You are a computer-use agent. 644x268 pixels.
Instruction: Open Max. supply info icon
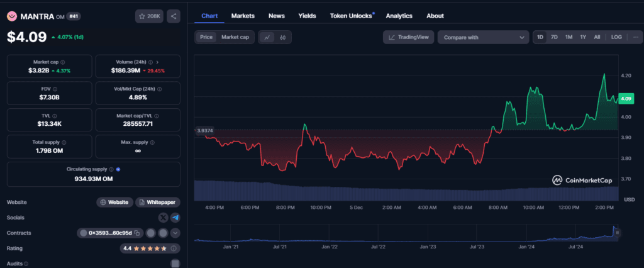point(152,142)
